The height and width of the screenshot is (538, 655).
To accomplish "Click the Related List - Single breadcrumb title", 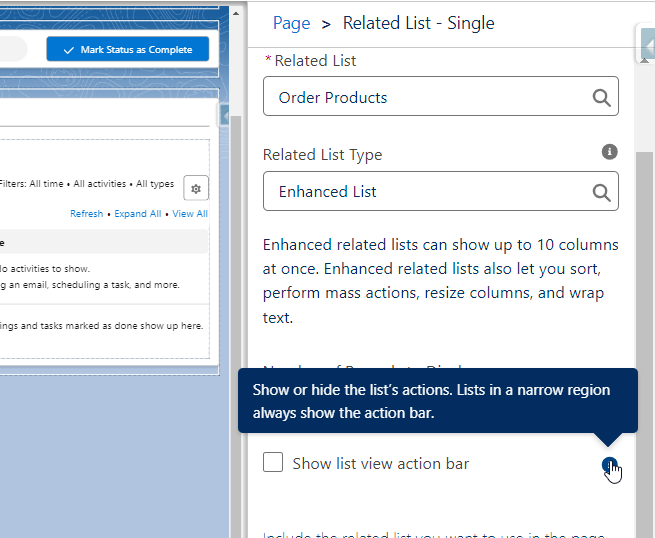I will 418,23.
